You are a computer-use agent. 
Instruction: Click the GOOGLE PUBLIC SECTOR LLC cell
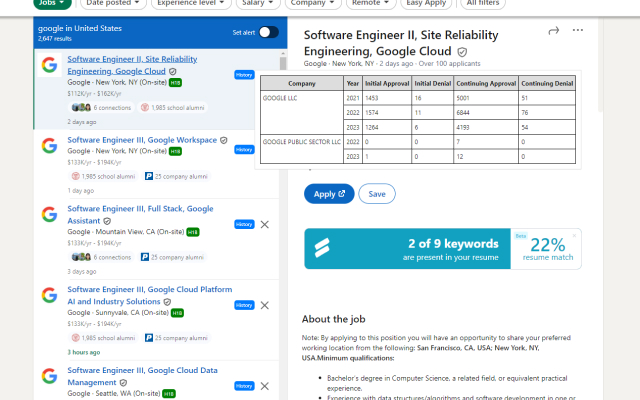pyautogui.click(x=302, y=149)
